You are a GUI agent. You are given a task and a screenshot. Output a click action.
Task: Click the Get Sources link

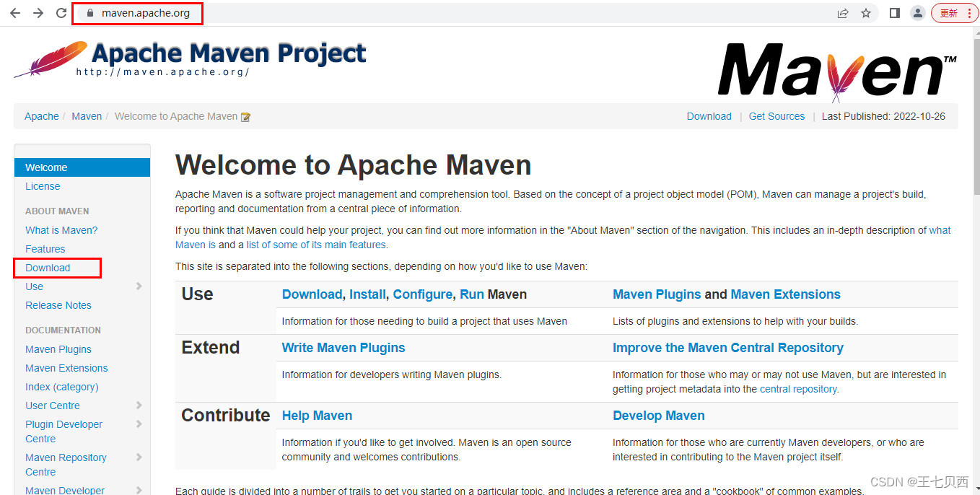[x=776, y=116]
